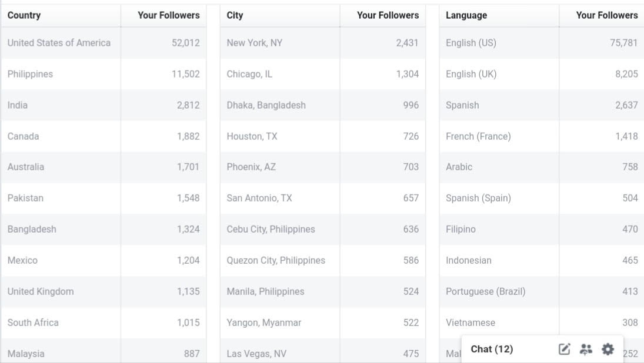The width and height of the screenshot is (644, 363).
Task: Select Dhaka, Bangladesh in city table
Action: 266,105
